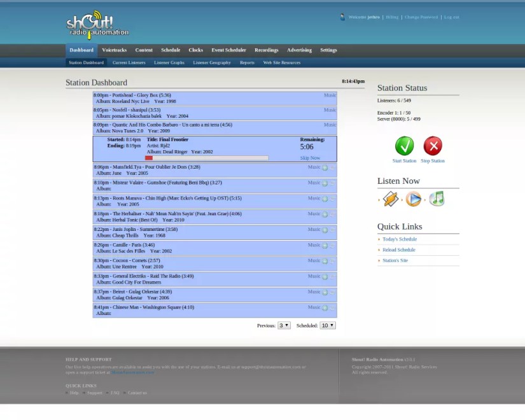Open the stream in iTunes icon
The image size is (525, 420).
click(437, 199)
